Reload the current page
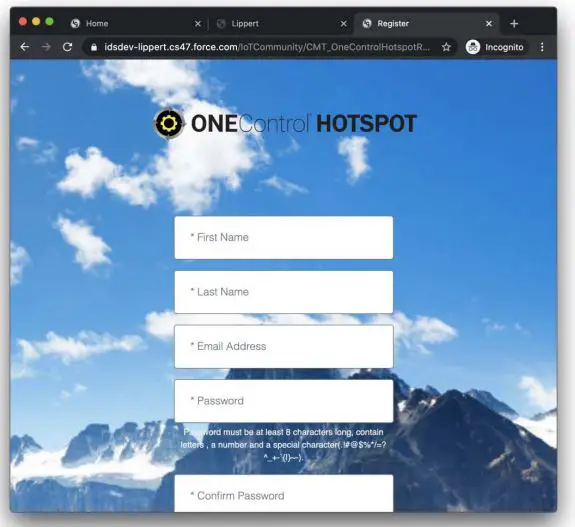Image resolution: width=575 pixels, height=527 pixels. click(x=67, y=47)
